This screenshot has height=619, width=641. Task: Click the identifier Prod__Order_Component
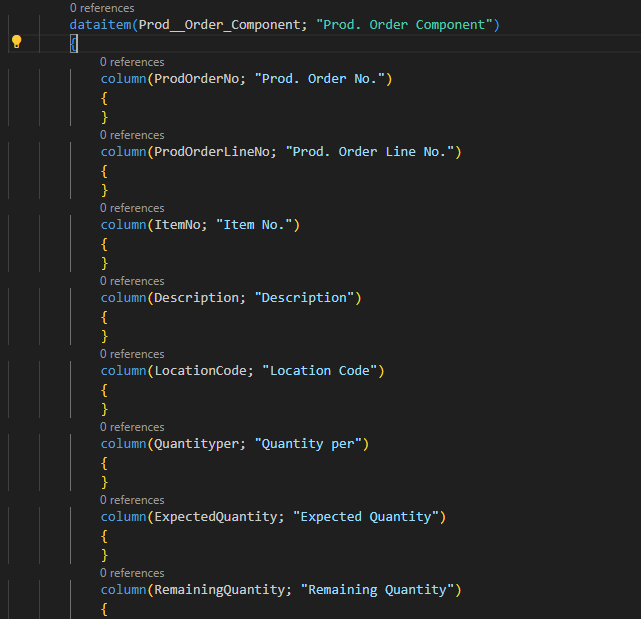[x=220, y=25]
